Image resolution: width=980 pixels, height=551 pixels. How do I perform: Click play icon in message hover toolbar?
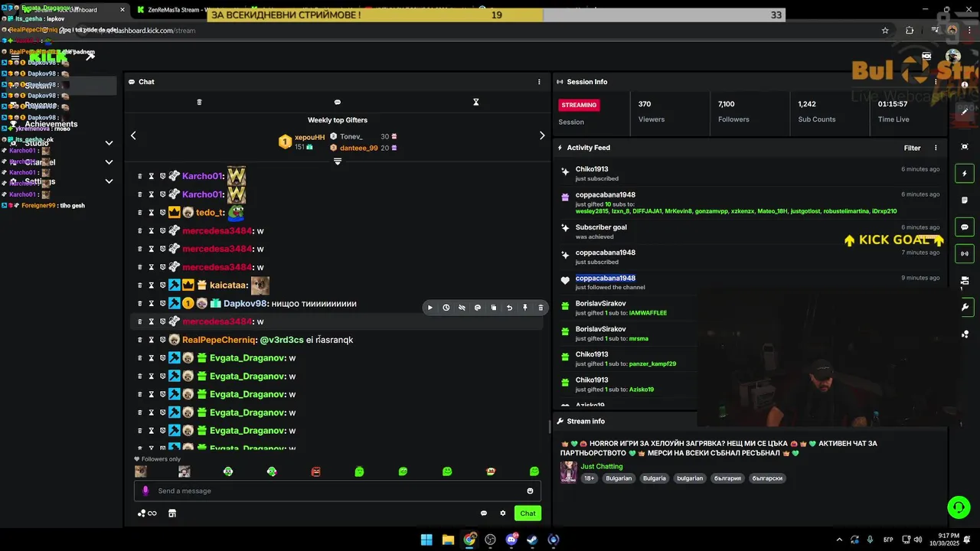coord(430,308)
